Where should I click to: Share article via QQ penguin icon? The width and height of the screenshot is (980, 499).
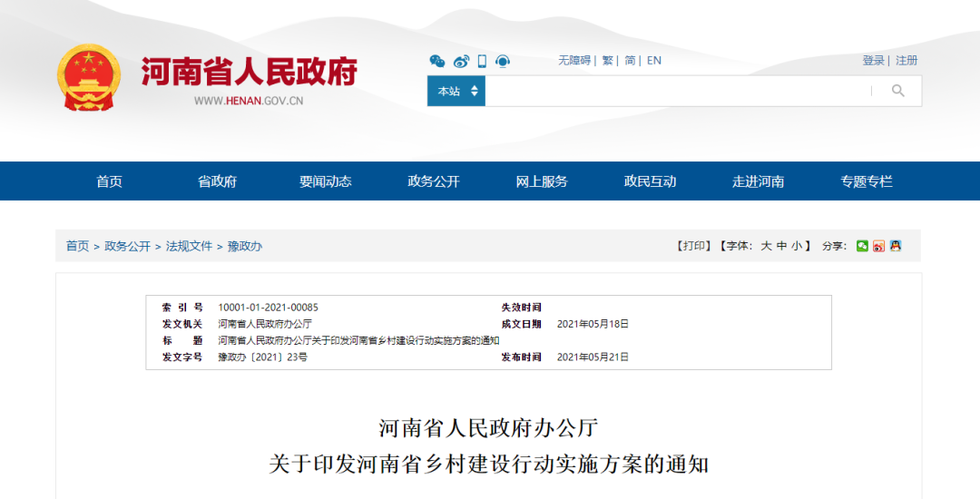coord(896,246)
